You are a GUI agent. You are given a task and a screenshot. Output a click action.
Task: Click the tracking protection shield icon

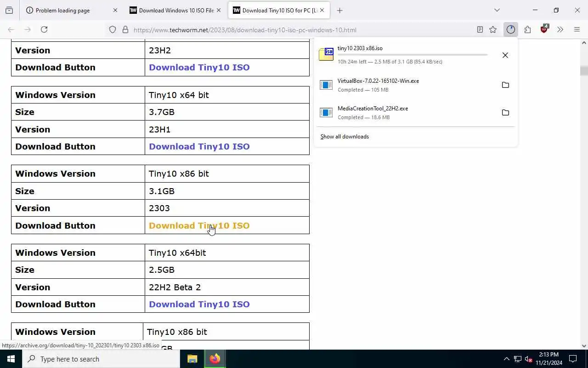coord(113,30)
